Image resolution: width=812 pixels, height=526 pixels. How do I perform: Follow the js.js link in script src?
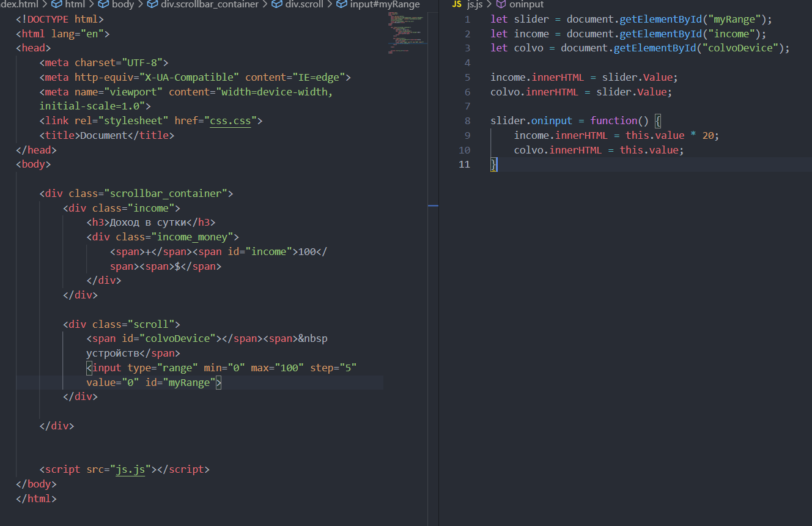[130, 470]
